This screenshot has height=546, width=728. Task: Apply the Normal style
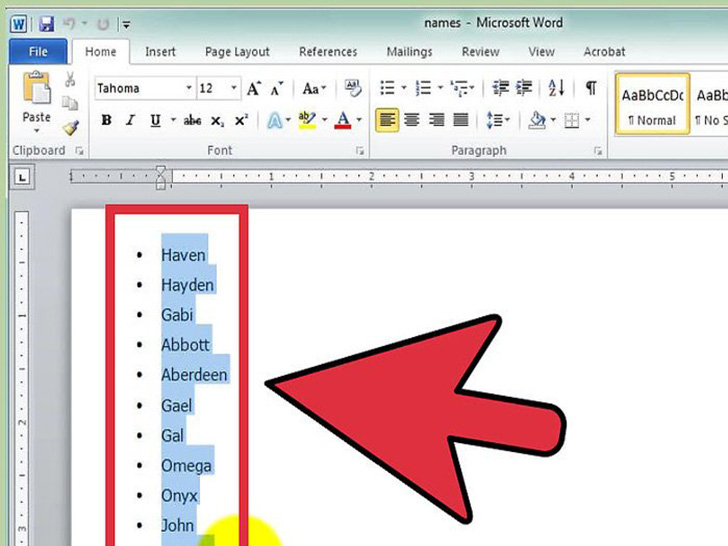pos(652,104)
